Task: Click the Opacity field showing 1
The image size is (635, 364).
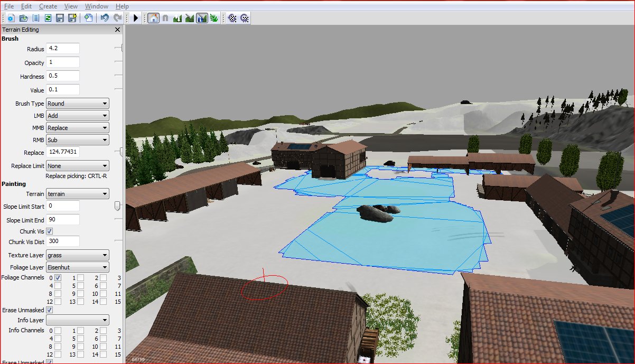Action: pos(63,62)
